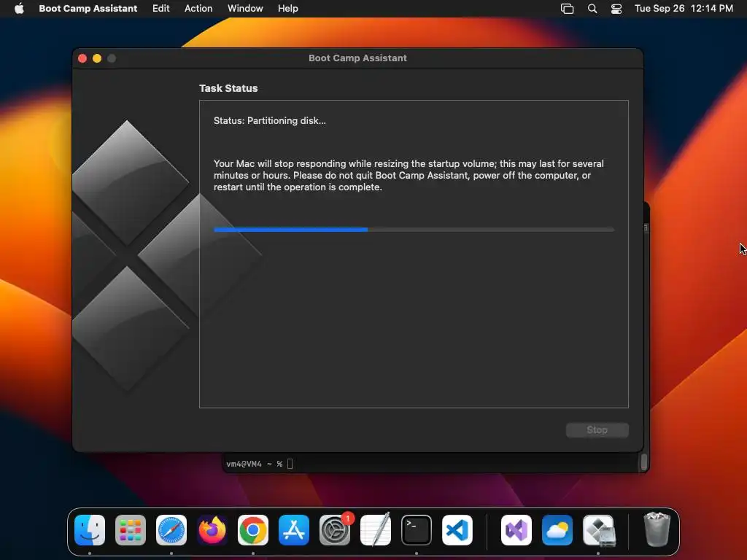Viewport: 747px width, 560px height.
Task: Click the Stop button
Action: point(597,430)
